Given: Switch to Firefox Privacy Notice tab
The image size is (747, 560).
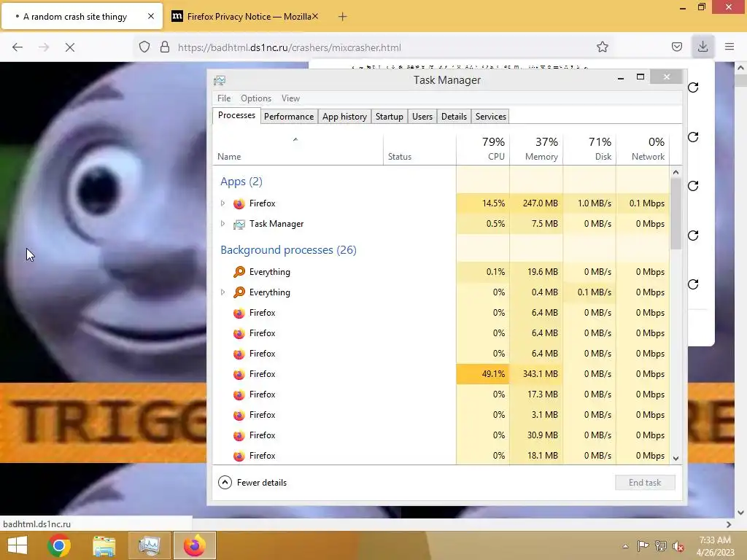Looking at the screenshot, I should [245, 17].
